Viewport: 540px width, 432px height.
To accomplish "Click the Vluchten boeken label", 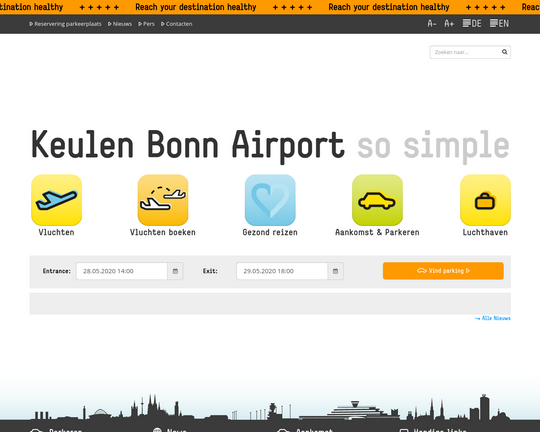I will [163, 233].
